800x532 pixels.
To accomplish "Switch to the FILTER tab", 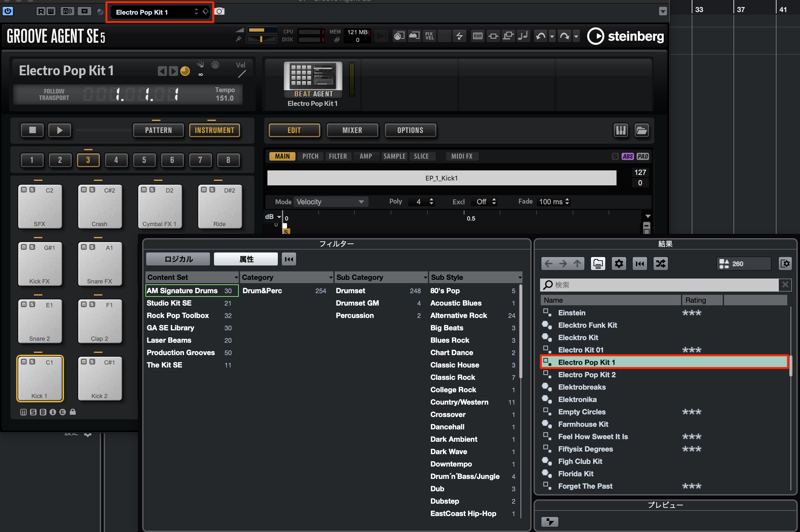I will (x=338, y=156).
